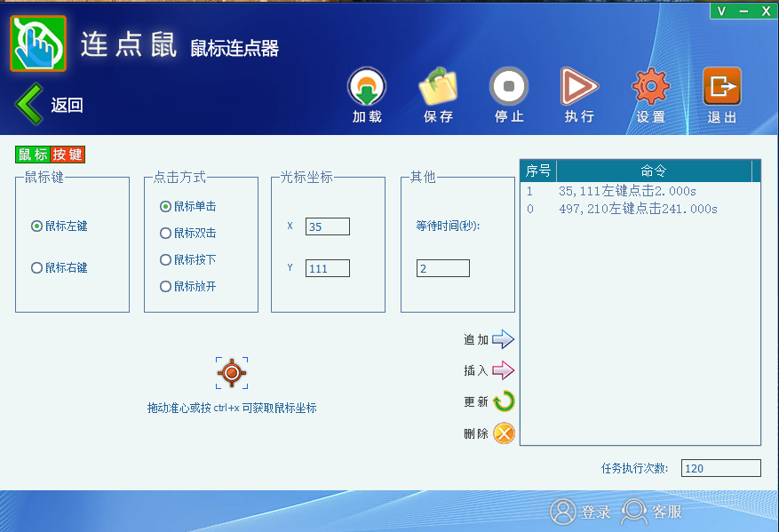Click the 退出 (Exit) icon
Screen dimensions: 779x532
[721, 88]
